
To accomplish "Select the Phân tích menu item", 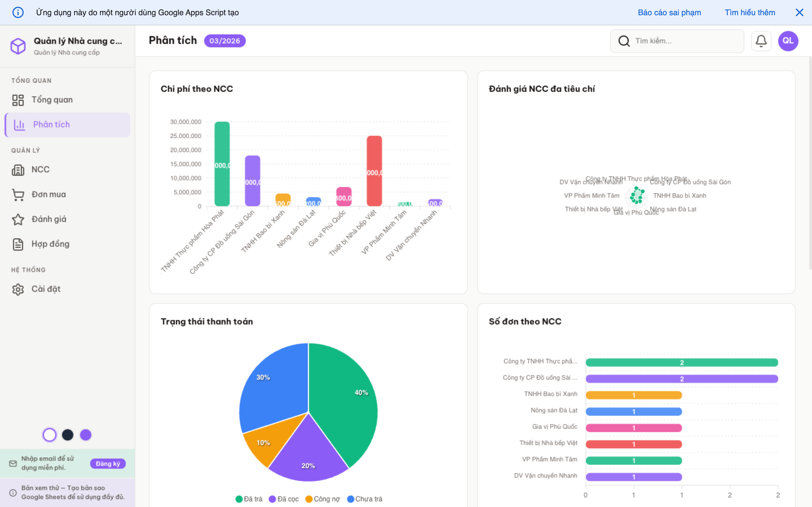I will 52,124.
